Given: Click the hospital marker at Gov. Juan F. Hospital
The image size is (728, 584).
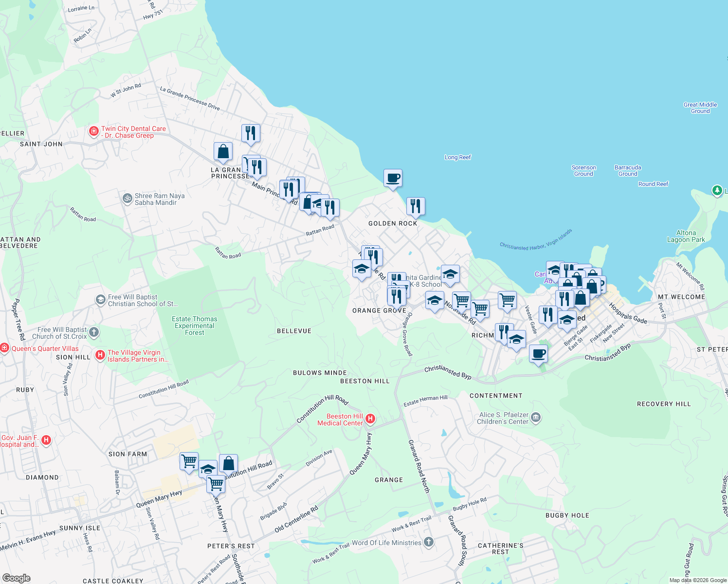Looking at the screenshot, I should 46,439.
